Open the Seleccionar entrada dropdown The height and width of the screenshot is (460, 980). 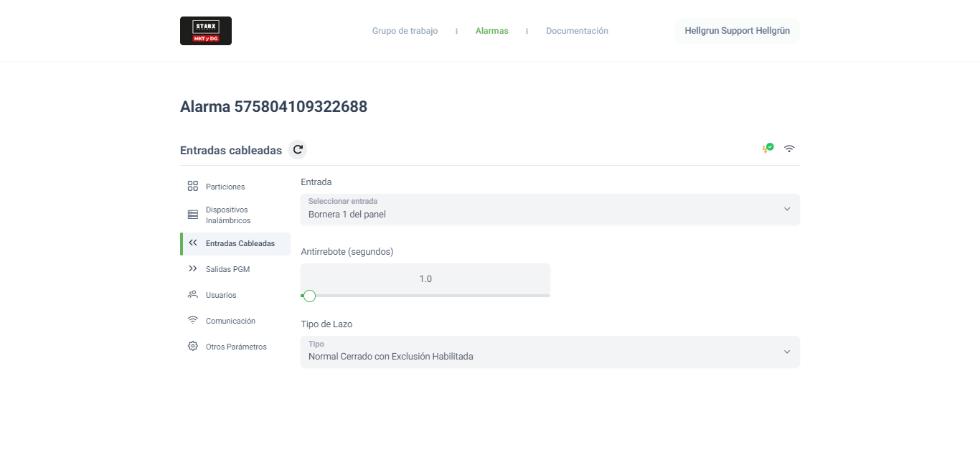pyautogui.click(x=538, y=210)
